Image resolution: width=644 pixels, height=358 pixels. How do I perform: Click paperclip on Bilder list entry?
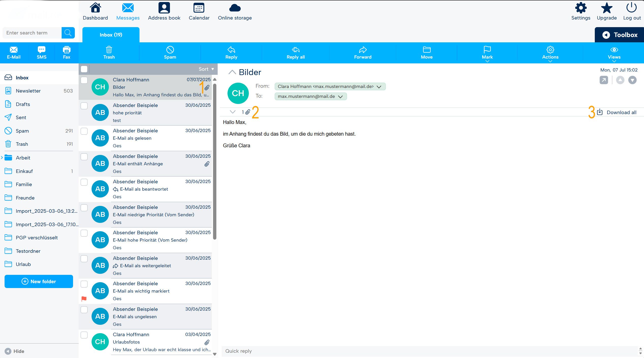pos(207,87)
